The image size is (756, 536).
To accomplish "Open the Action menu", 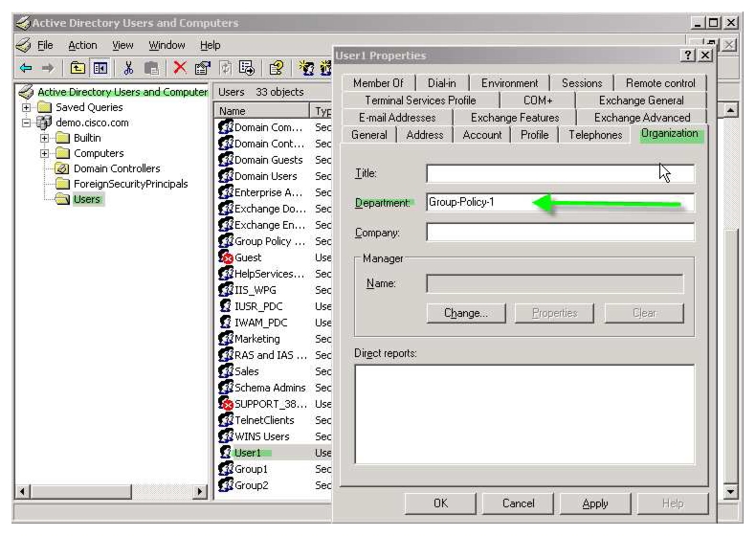I will point(82,45).
